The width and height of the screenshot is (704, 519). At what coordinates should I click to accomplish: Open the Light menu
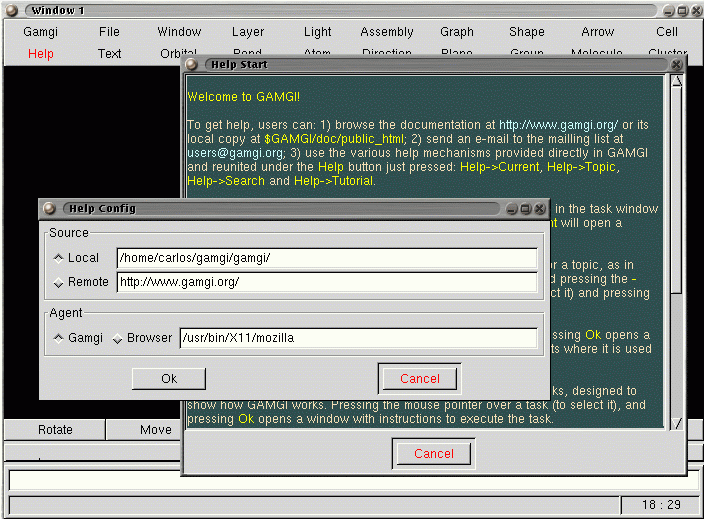point(317,32)
